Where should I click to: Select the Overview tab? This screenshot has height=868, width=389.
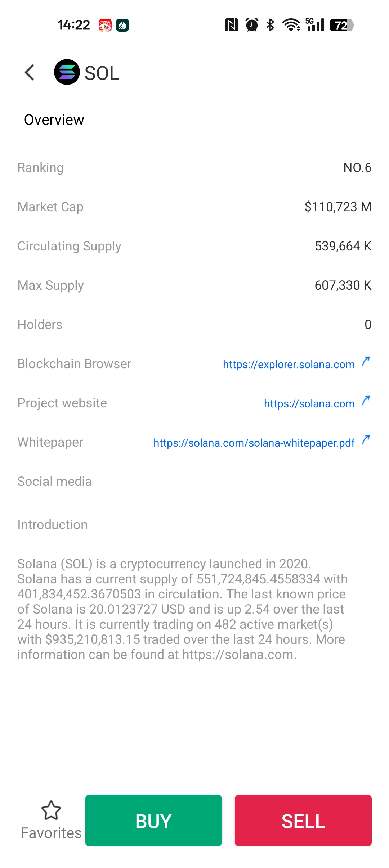54,120
